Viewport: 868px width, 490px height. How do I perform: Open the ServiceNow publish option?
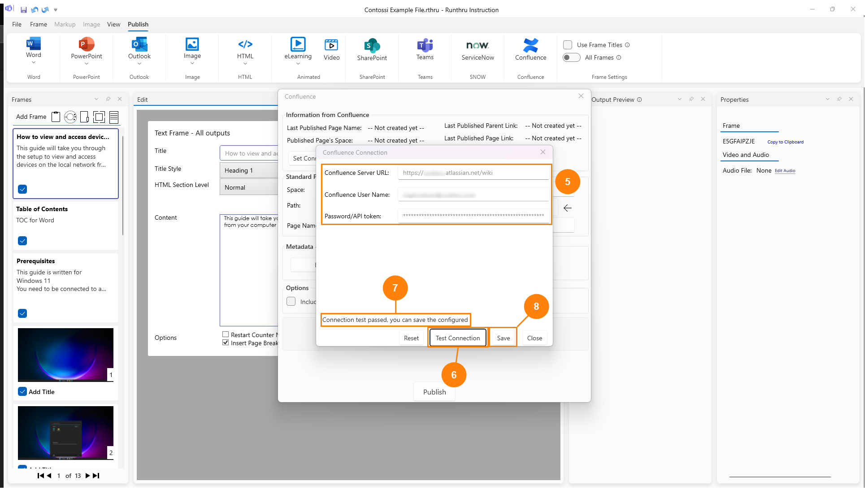coord(477,45)
